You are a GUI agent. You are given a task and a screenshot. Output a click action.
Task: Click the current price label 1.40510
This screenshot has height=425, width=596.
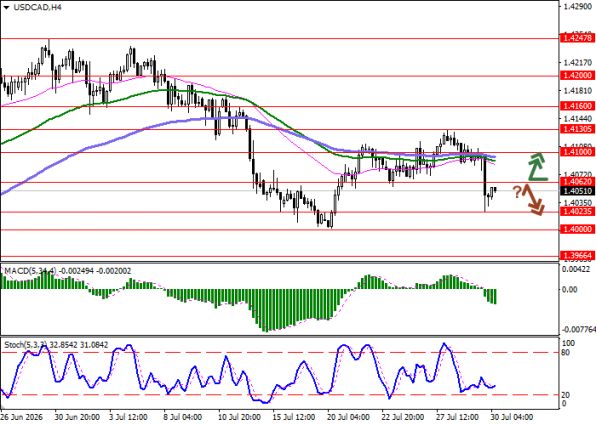pos(577,191)
